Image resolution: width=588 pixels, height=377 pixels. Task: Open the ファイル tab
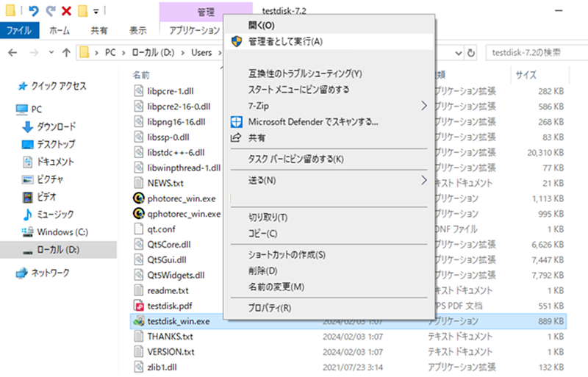pos(19,30)
